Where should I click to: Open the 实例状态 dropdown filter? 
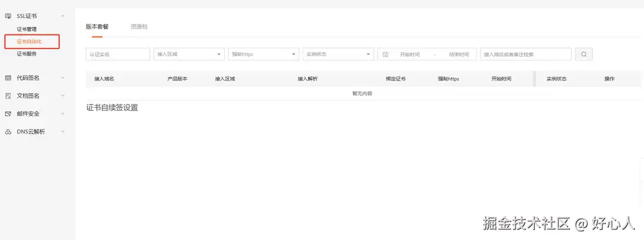(338, 54)
